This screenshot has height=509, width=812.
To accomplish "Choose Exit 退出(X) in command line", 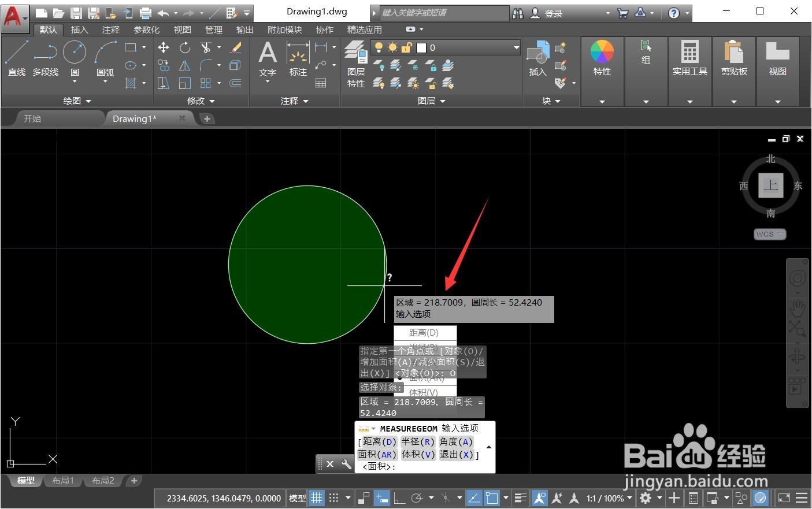I will 457,455.
